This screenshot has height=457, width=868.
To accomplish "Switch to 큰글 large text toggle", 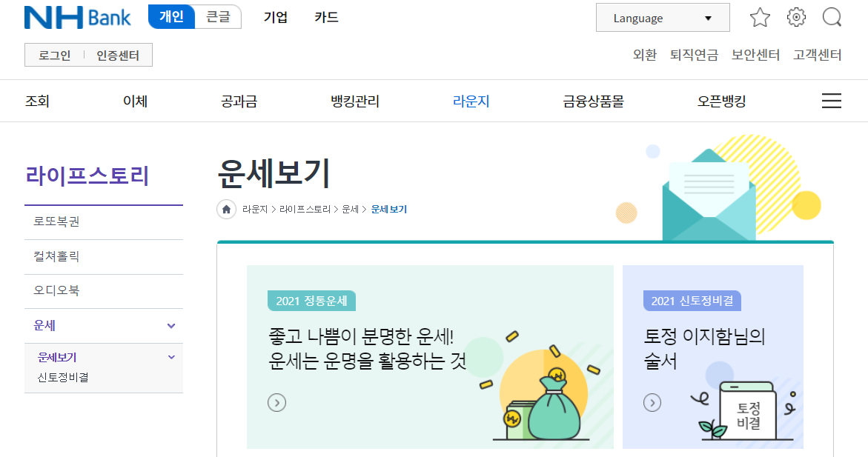I will point(218,16).
